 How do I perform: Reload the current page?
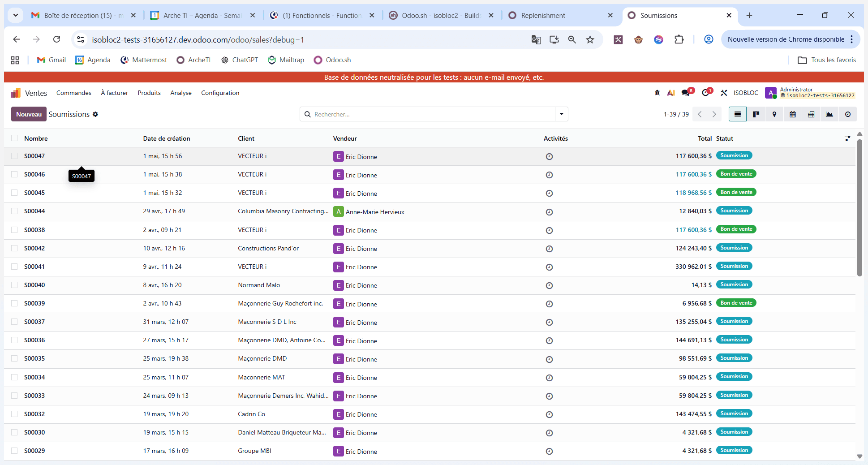point(56,39)
